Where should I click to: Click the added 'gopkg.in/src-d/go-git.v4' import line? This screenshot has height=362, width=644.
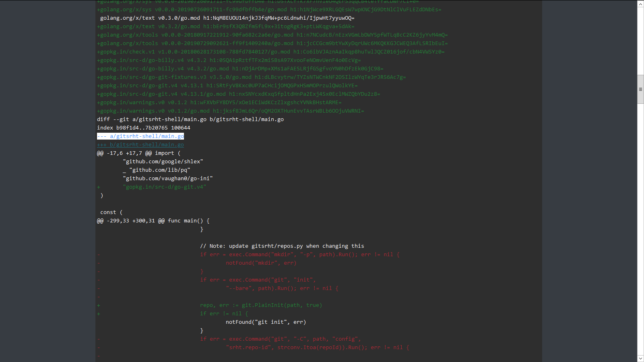coord(164,187)
